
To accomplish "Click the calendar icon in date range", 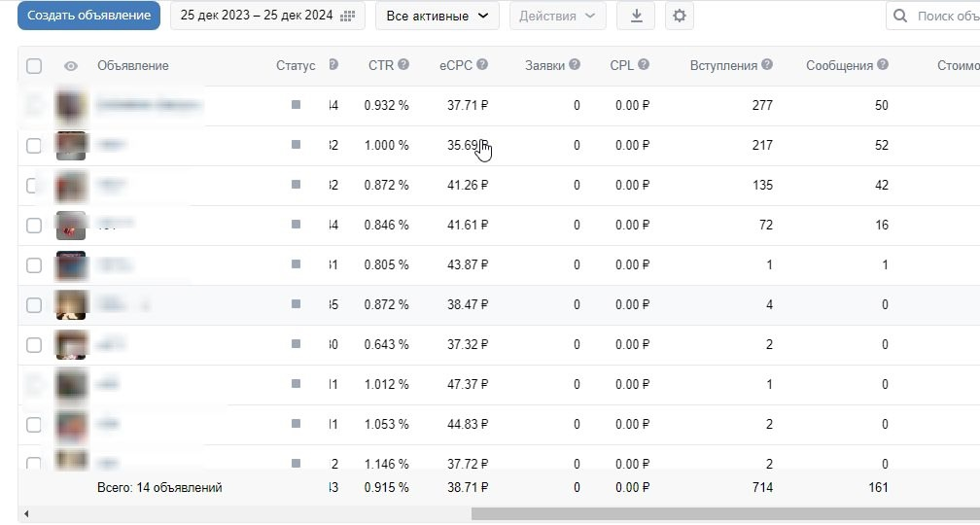I will [347, 17].
